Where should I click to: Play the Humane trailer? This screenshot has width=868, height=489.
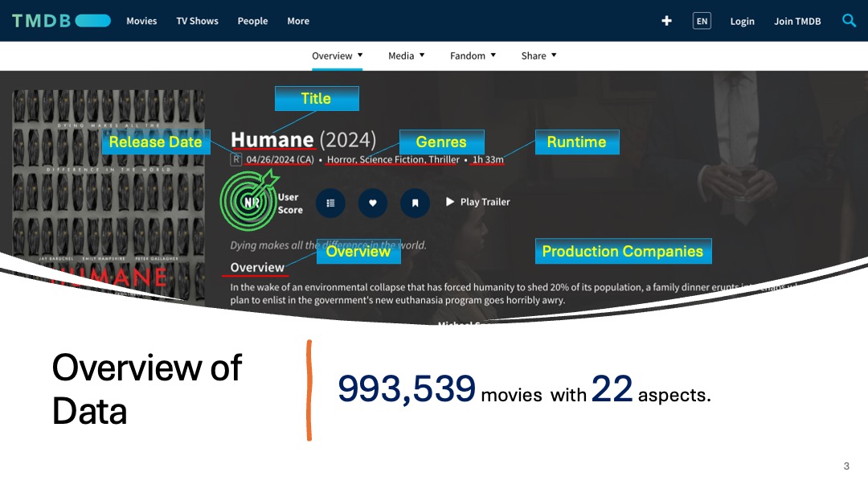(478, 202)
